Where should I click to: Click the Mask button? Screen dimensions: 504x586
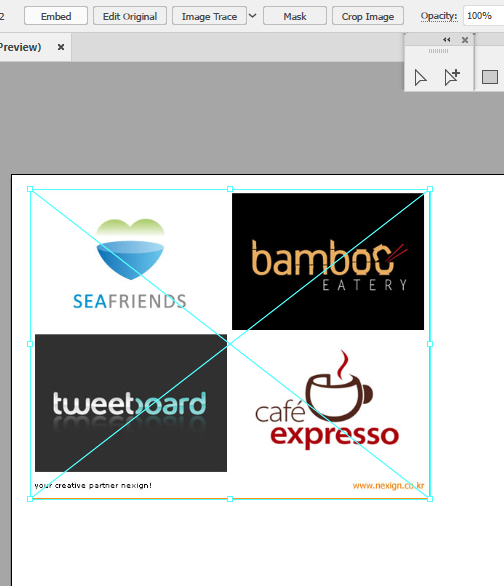click(x=295, y=16)
